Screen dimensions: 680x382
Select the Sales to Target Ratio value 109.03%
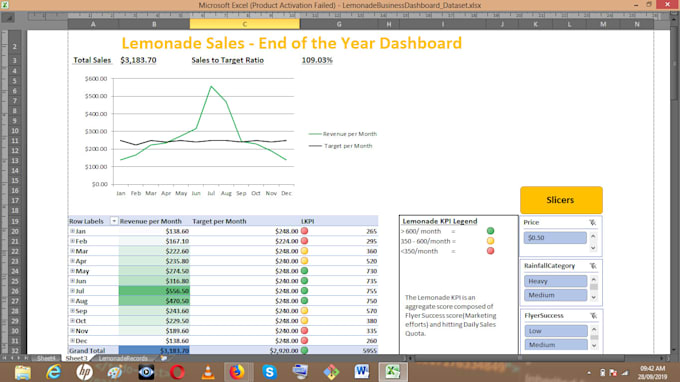pyautogui.click(x=317, y=60)
